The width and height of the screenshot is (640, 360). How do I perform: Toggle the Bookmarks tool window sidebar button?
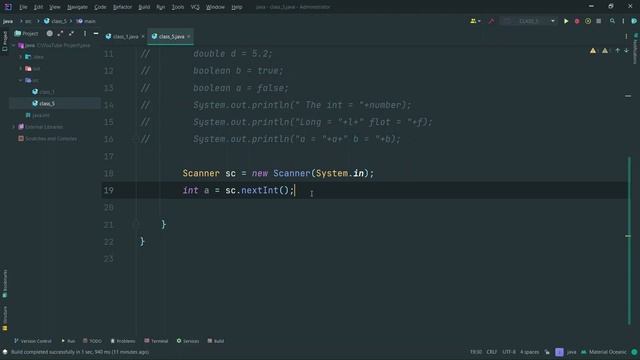click(4, 284)
